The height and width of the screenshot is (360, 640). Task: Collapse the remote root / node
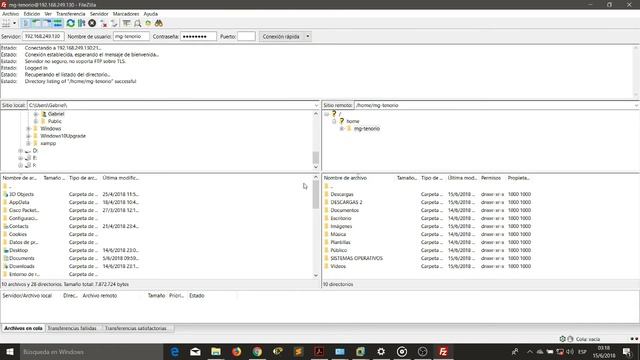(x=327, y=114)
